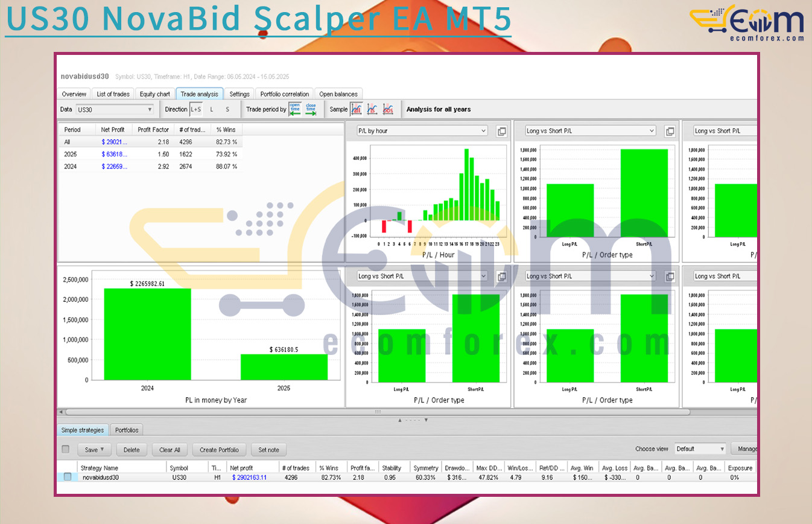The image size is (812, 524).
Task: Select the 'All' period row
Action: (150, 142)
